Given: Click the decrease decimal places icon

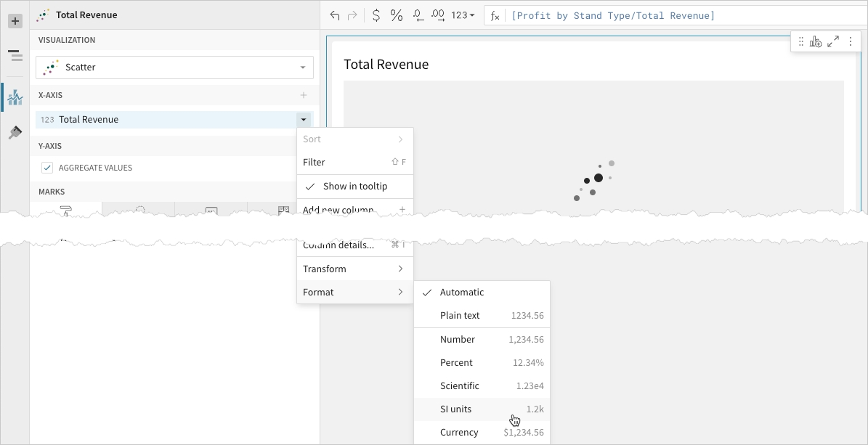Looking at the screenshot, I should tap(418, 15).
